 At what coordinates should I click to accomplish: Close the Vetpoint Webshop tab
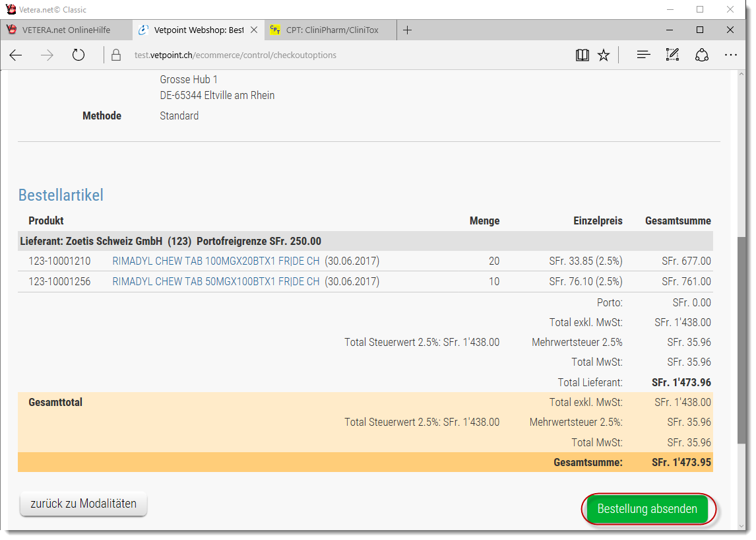point(254,30)
